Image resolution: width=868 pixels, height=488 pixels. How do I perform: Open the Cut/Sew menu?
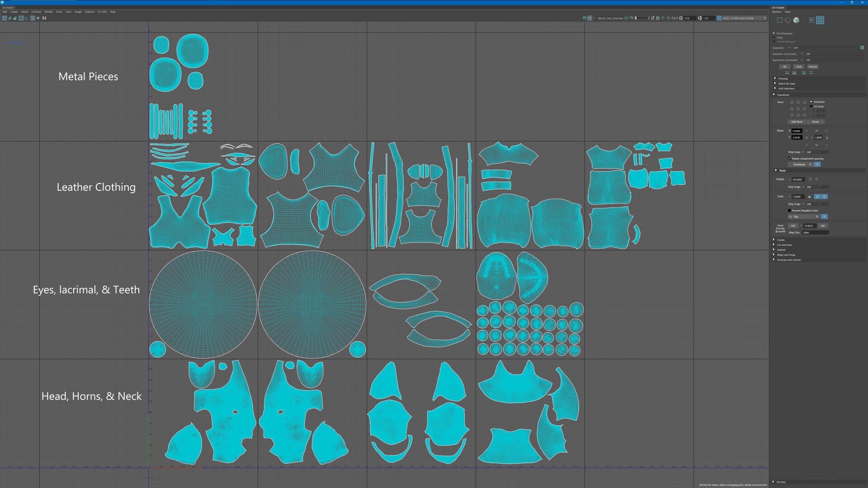(36, 12)
